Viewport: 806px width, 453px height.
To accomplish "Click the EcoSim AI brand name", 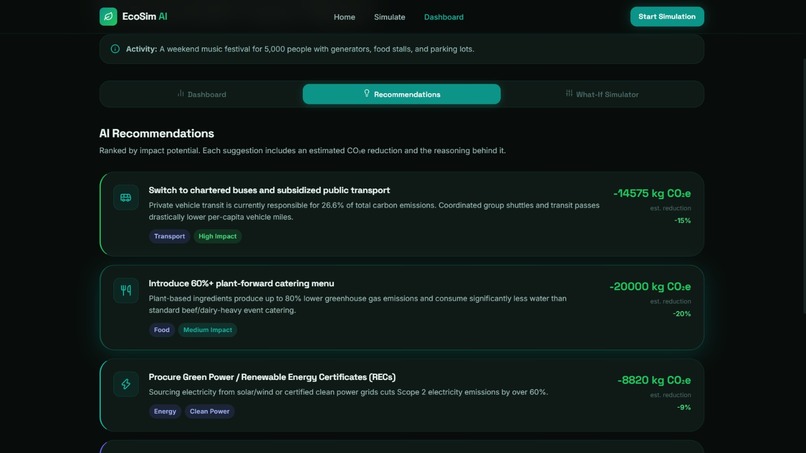I will coord(144,16).
